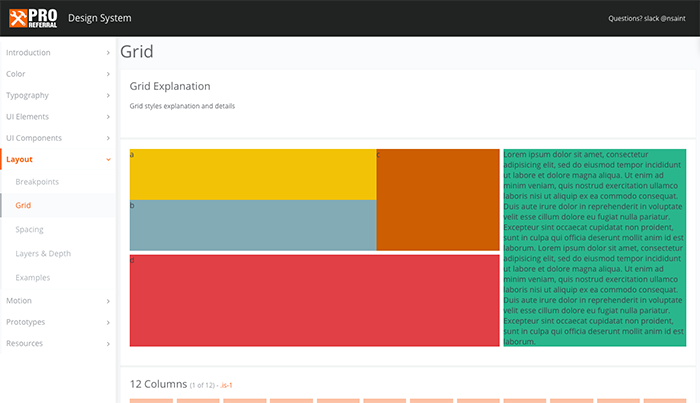Click the 12 Columns heading
This screenshot has height=403, width=700.
click(158, 384)
